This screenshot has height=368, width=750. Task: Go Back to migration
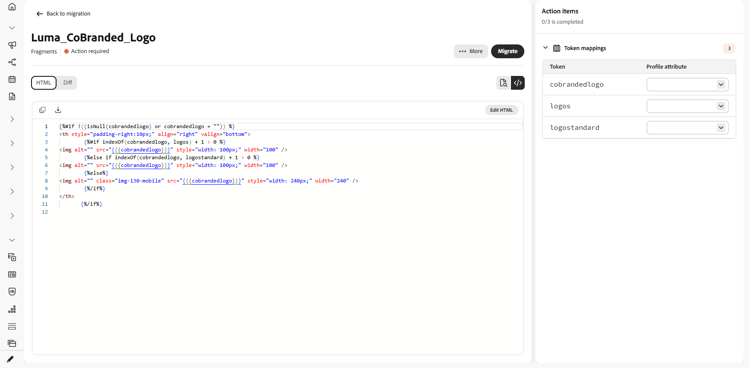68,14
